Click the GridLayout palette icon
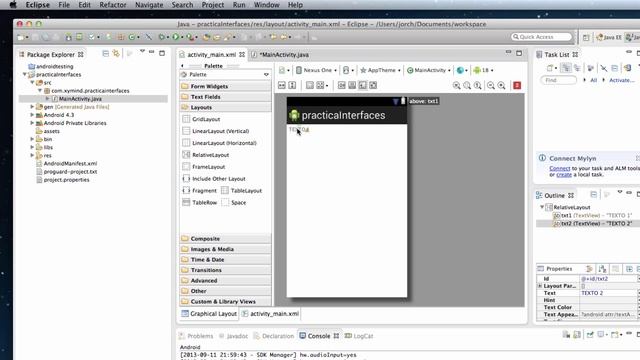Viewport: 640px width, 360px height. pyautogui.click(x=186, y=119)
